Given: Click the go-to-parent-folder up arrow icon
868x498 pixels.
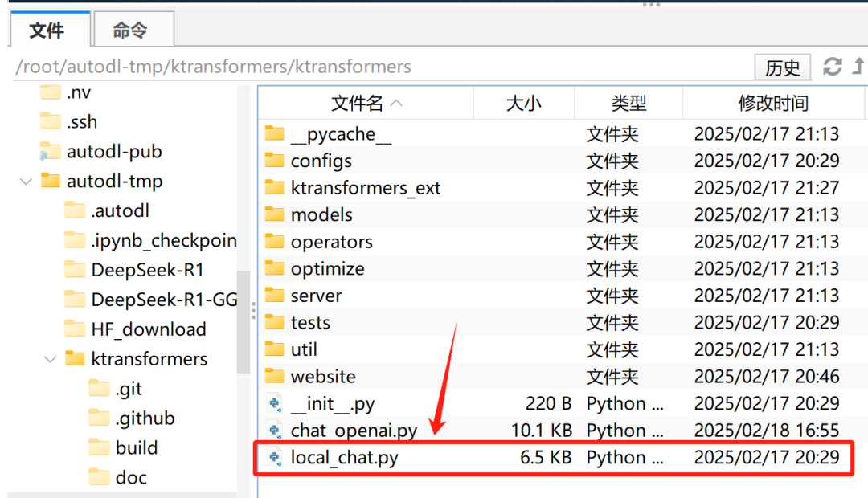Looking at the screenshot, I should coord(858,67).
